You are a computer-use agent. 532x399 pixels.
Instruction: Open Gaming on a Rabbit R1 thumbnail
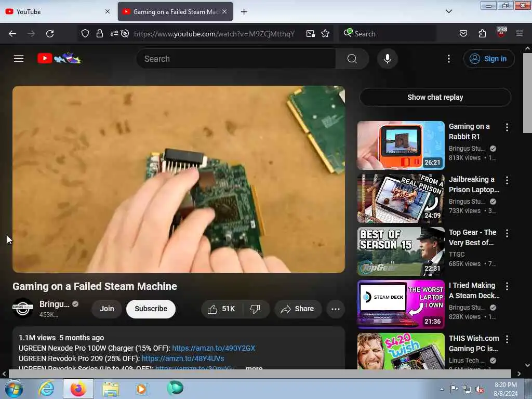click(401, 145)
